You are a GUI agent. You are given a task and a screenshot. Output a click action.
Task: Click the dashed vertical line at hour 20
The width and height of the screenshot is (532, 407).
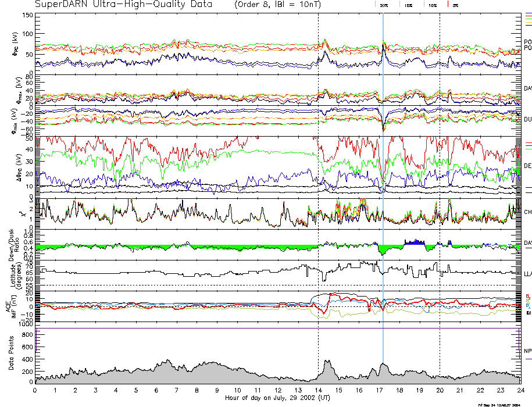click(x=440, y=174)
